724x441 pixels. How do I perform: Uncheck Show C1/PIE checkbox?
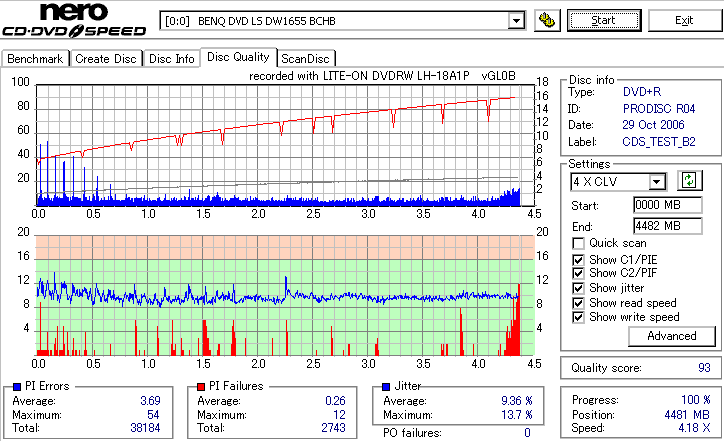578,260
